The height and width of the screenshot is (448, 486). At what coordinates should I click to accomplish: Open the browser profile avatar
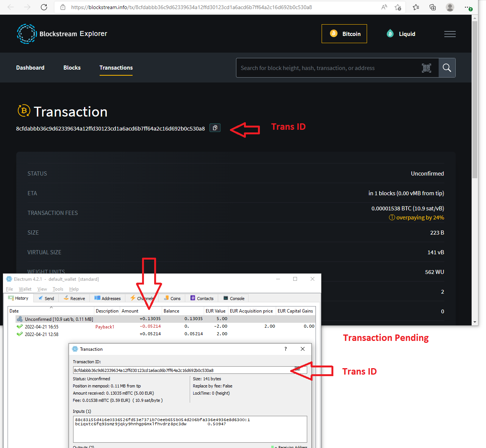[x=450, y=7]
